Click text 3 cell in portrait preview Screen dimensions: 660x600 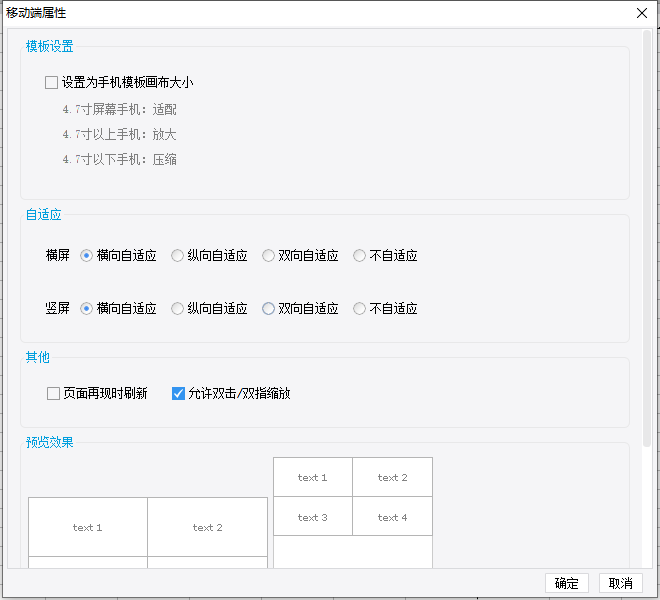[313, 516]
